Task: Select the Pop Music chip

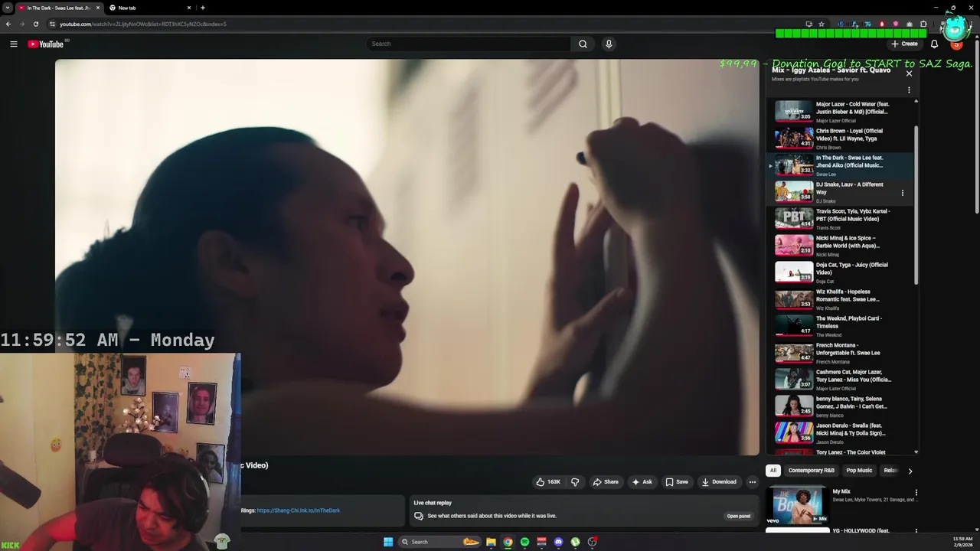Action: [859, 471]
